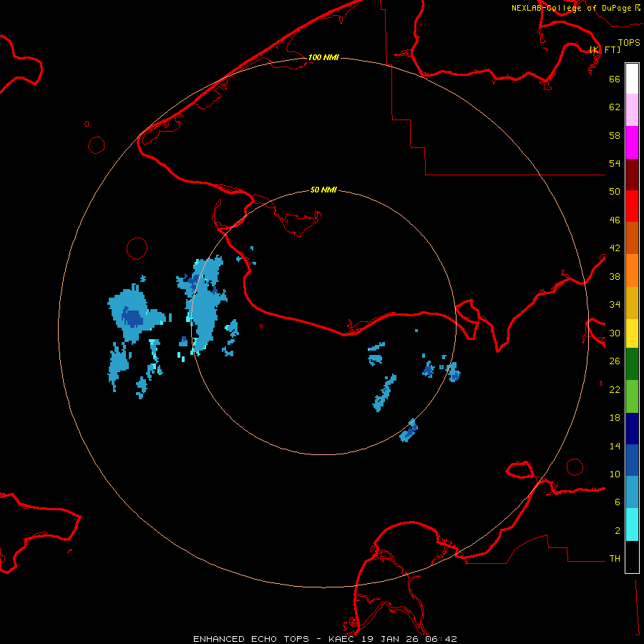Click the legend value '2'
The width and height of the screenshot is (644, 644).
[x=618, y=531]
